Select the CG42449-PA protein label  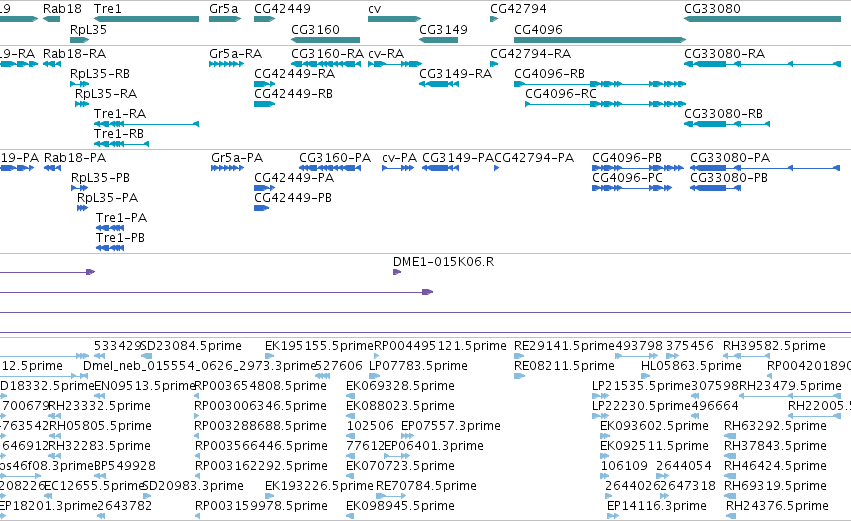(294, 178)
